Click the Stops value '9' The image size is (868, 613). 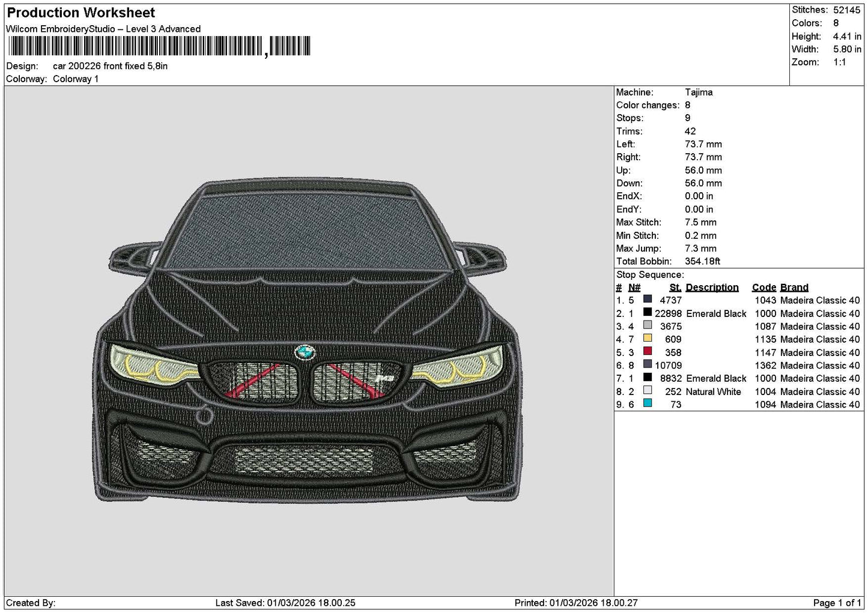point(688,118)
